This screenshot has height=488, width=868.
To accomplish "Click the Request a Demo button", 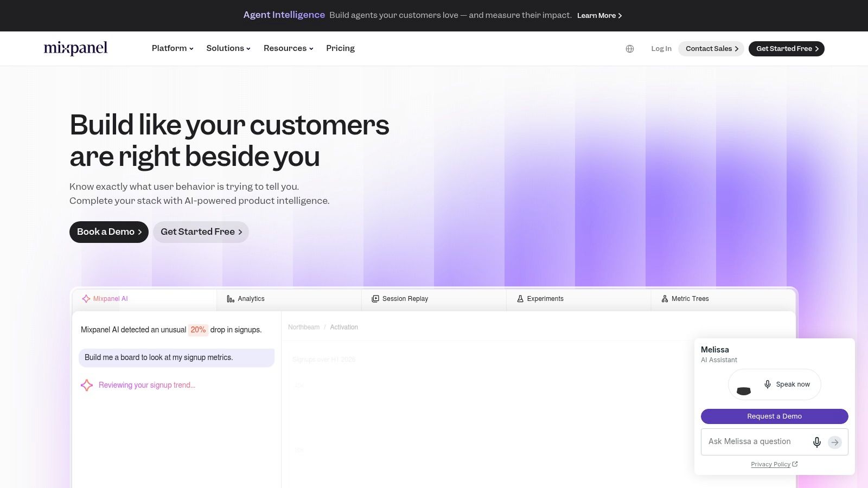I will (x=775, y=416).
